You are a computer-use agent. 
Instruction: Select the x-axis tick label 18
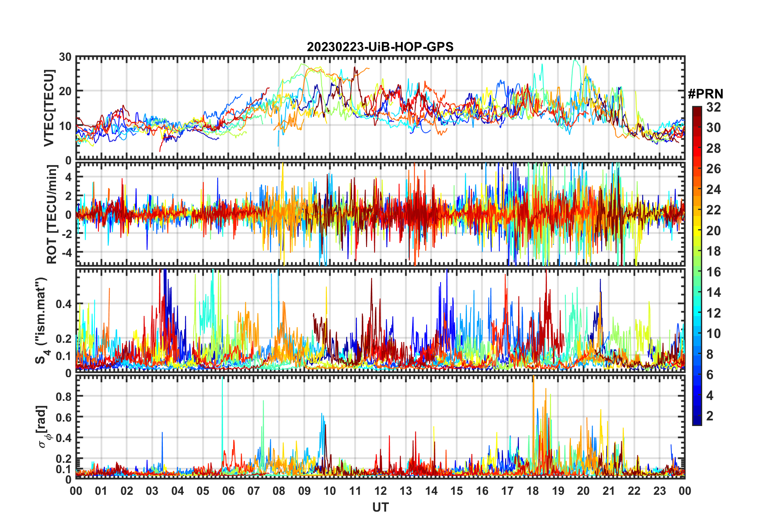click(533, 491)
